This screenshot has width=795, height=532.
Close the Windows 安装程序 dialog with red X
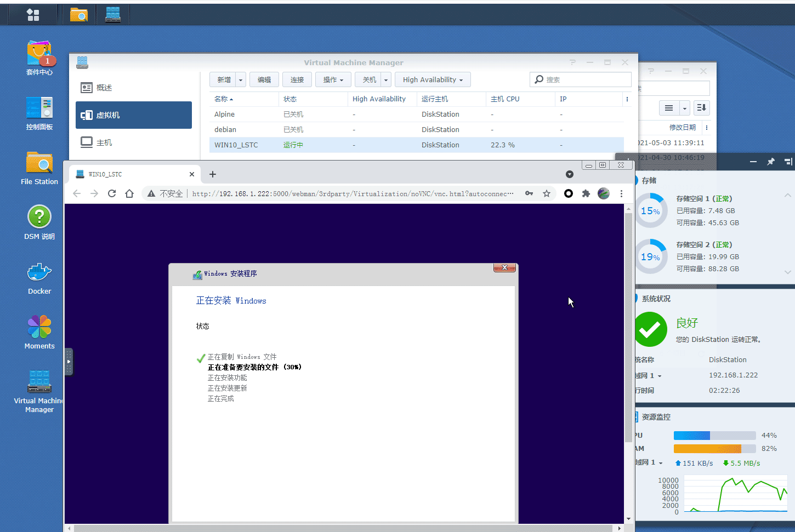click(x=504, y=268)
